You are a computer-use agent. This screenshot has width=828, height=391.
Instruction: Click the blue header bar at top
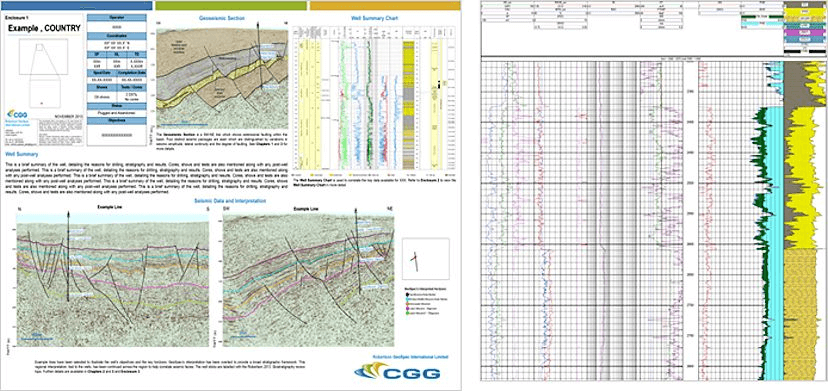[x=78, y=5]
